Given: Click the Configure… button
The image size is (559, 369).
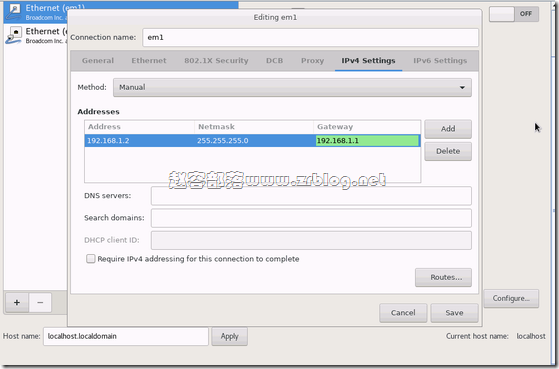Looking at the screenshot, I should (511, 298).
